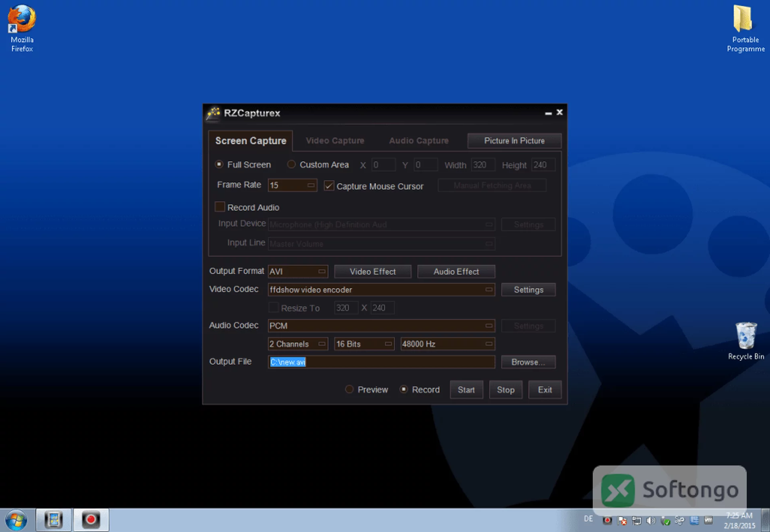Select the Full Screen radio button

pyautogui.click(x=219, y=164)
